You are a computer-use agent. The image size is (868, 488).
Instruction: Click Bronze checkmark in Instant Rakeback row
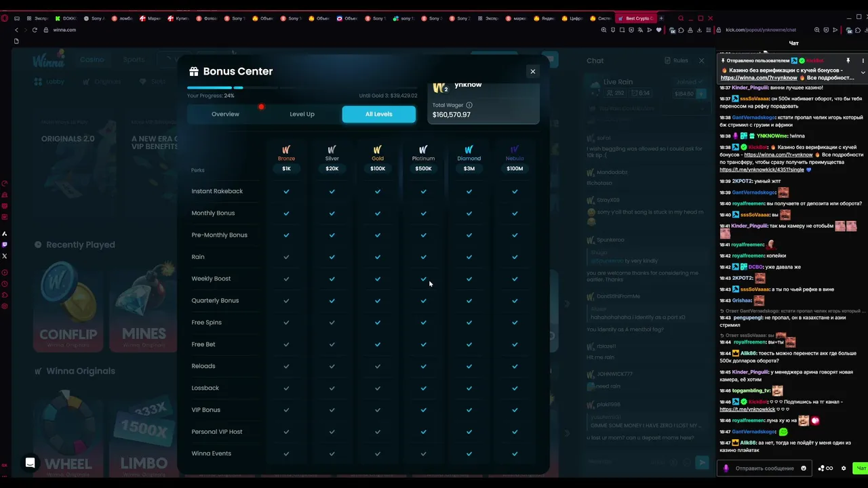[x=286, y=191]
